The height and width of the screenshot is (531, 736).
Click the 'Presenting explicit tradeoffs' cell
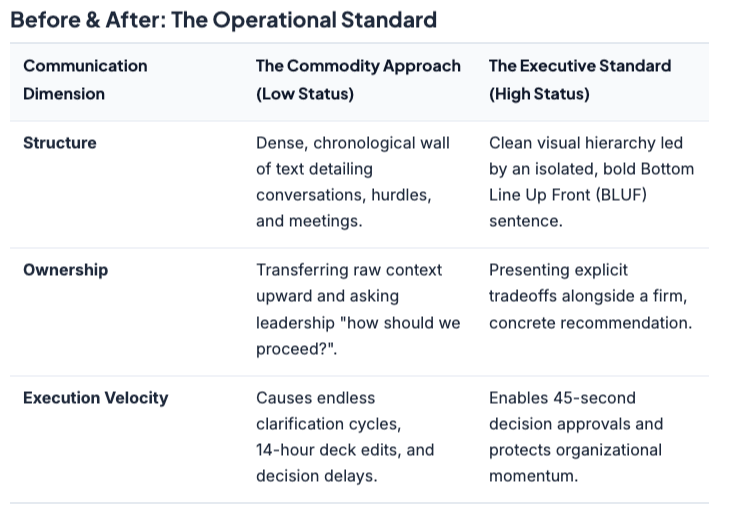click(590, 296)
